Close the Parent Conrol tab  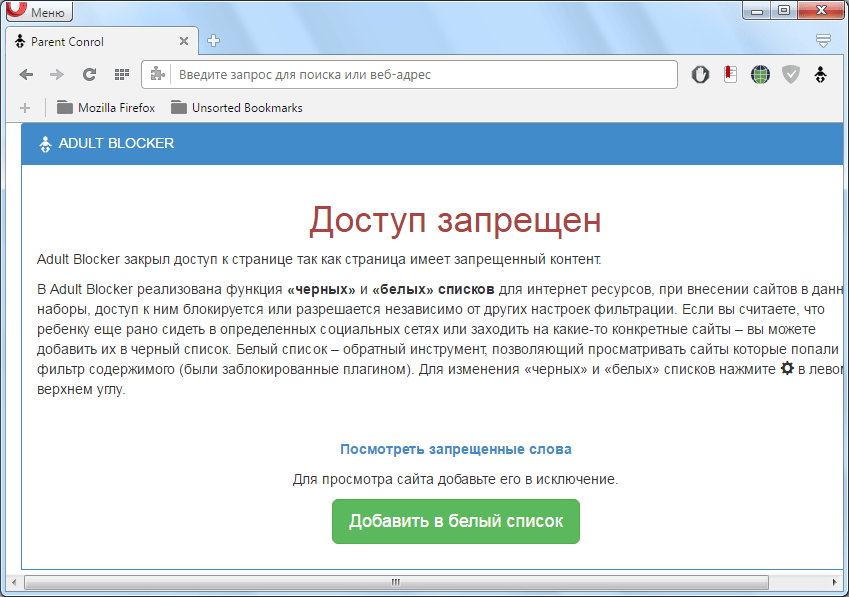[184, 42]
